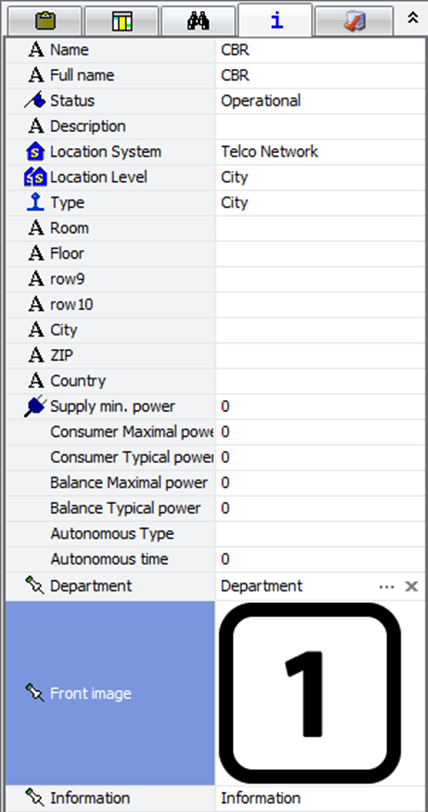This screenshot has width=428, height=812.
Task: Edit the Description value field
Action: pos(320,126)
